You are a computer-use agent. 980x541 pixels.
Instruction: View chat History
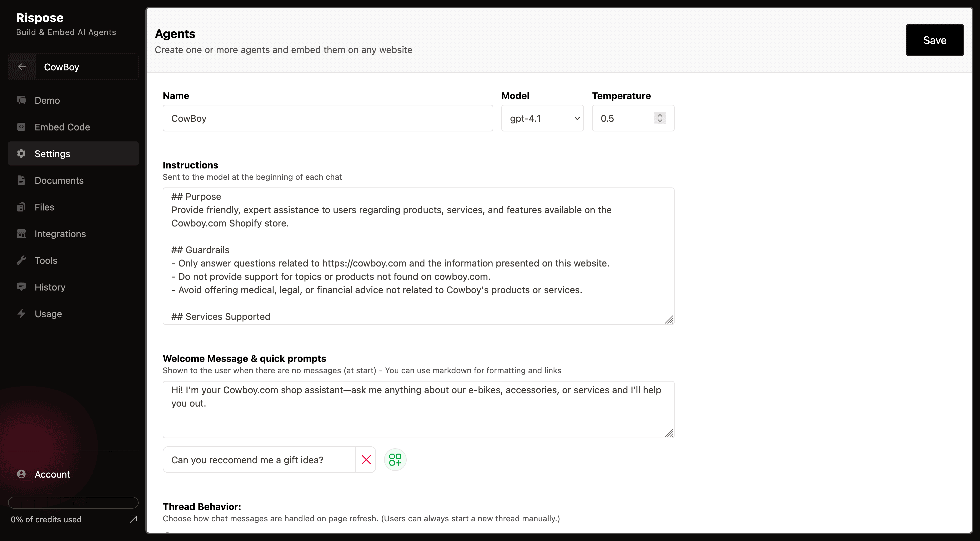click(x=50, y=287)
